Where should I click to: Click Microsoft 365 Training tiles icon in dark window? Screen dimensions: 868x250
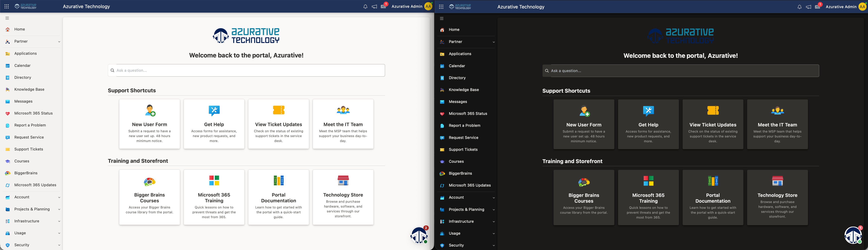(x=648, y=181)
